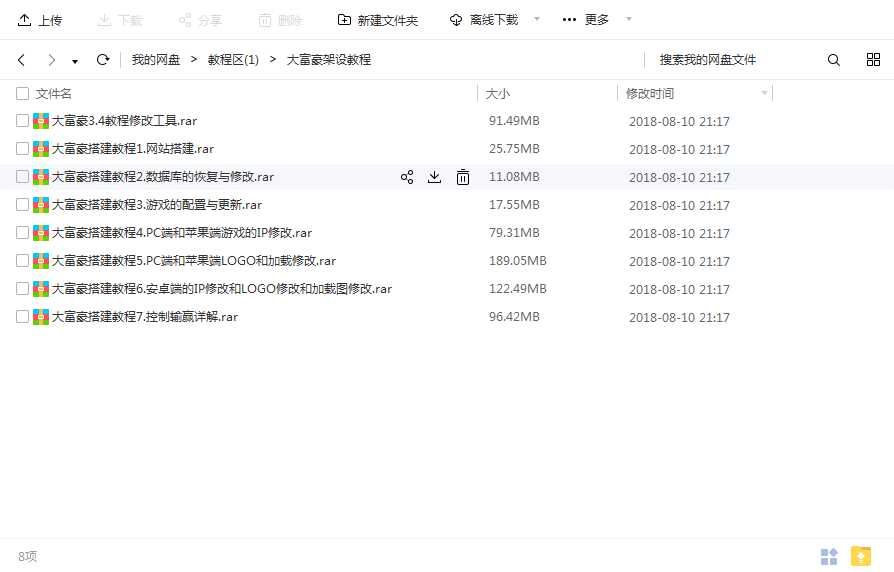
Task: Click the rar icon of 教程5.PC端和苹果端LOGO
Action: point(41,261)
